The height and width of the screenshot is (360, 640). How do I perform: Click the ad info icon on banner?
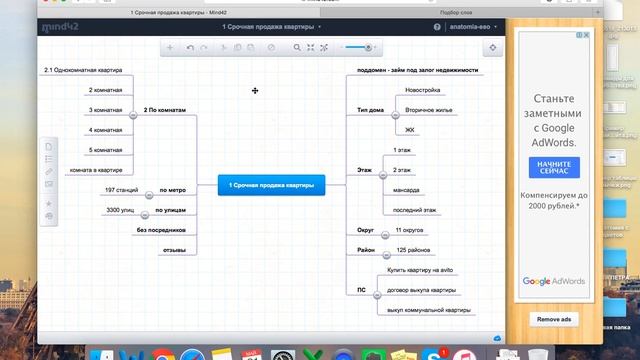(x=579, y=35)
